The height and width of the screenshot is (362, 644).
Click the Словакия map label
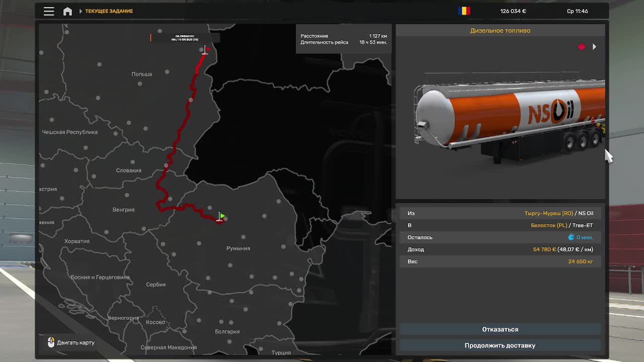pyautogui.click(x=128, y=170)
